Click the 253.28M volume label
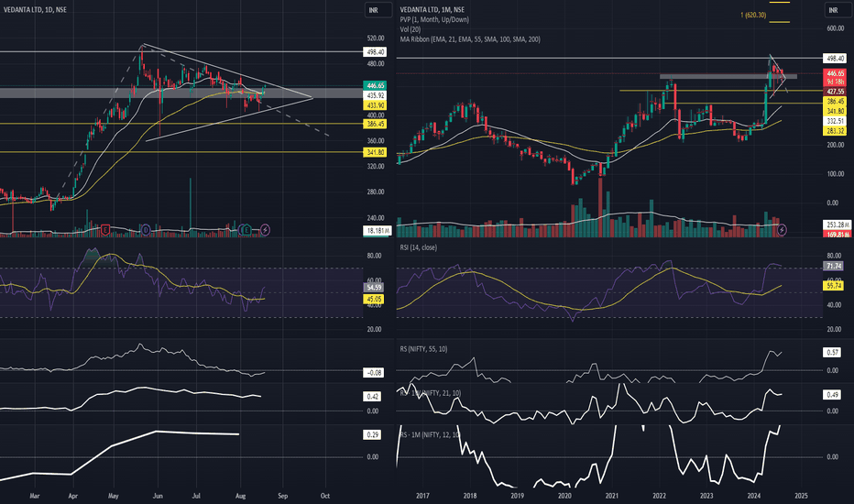The image size is (854, 504). pyautogui.click(x=838, y=225)
